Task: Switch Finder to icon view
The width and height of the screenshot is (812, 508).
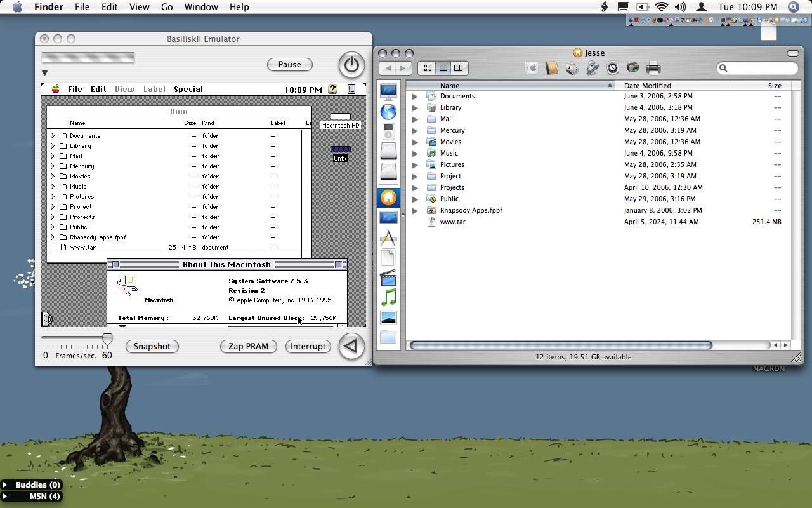Action: (x=428, y=68)
